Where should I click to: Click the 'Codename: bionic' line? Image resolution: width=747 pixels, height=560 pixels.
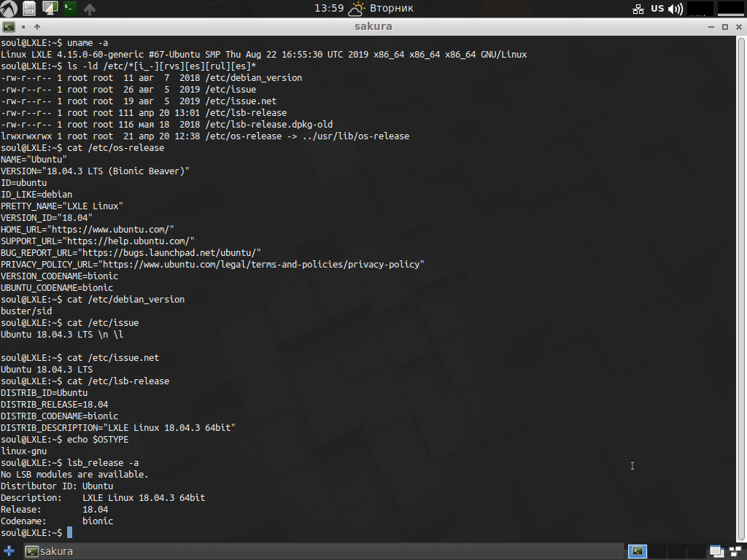click(x=57, y=521)
